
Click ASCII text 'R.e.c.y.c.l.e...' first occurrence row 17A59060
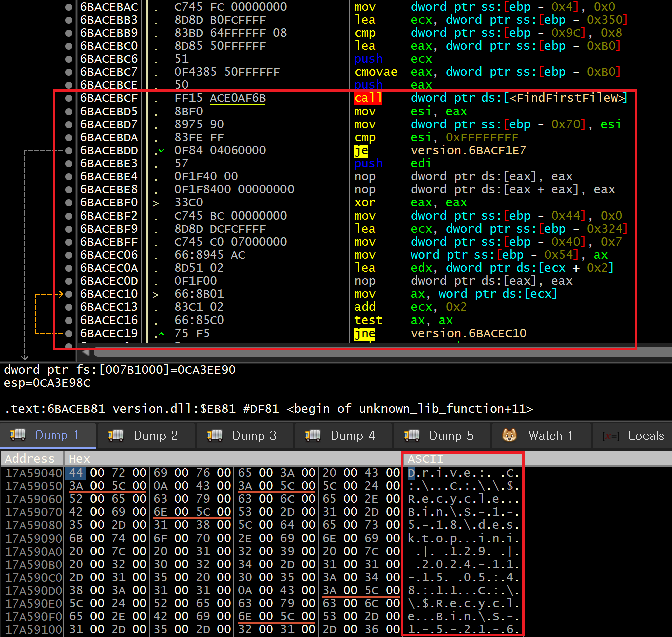(463, 499)
